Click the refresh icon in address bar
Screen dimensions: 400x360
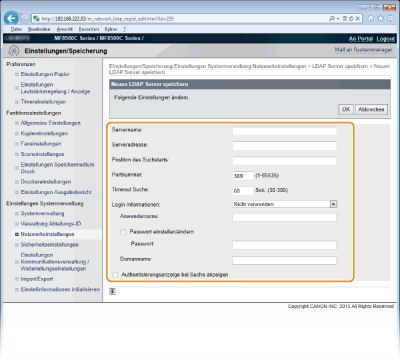point(351,19)
